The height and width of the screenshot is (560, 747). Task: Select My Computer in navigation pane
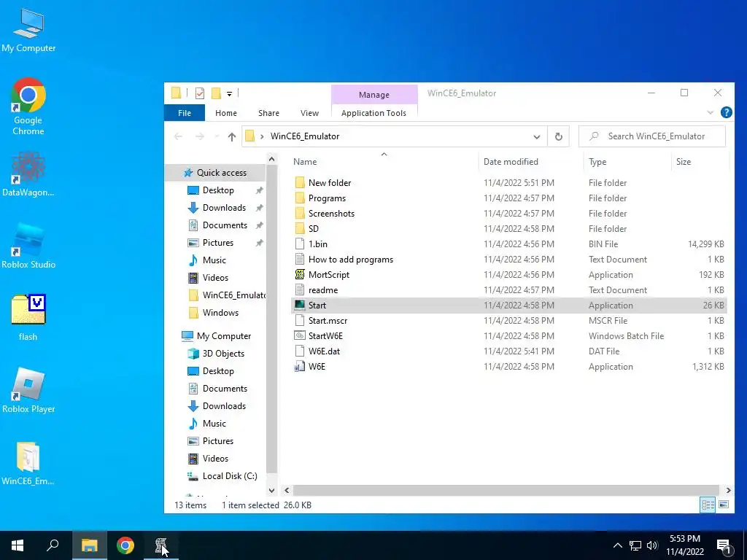(223, 336)
